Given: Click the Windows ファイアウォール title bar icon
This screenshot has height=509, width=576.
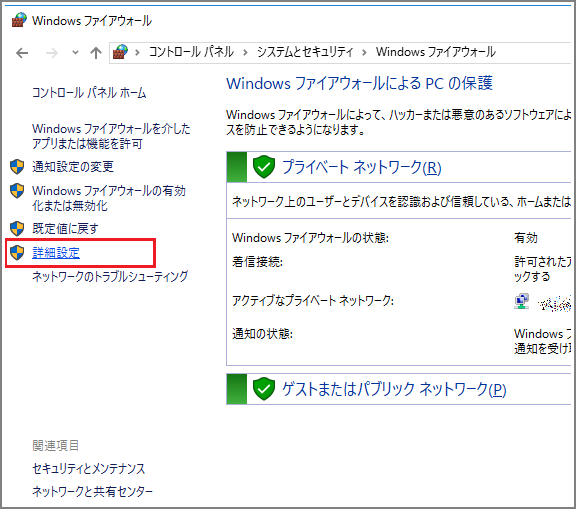Looking at the screenshot, I should (x=19, y=20).
